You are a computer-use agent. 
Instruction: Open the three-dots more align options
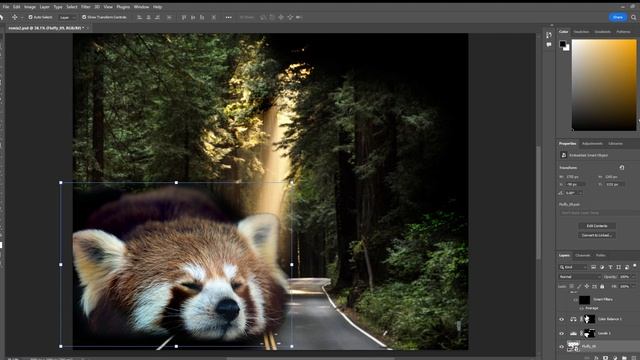click(x=229, y=17)
